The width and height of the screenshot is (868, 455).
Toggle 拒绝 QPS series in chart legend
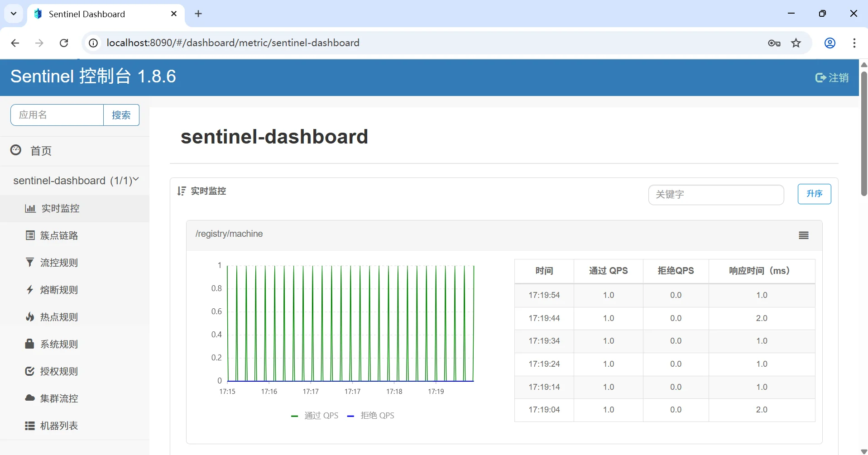click(x=371, y=416)
